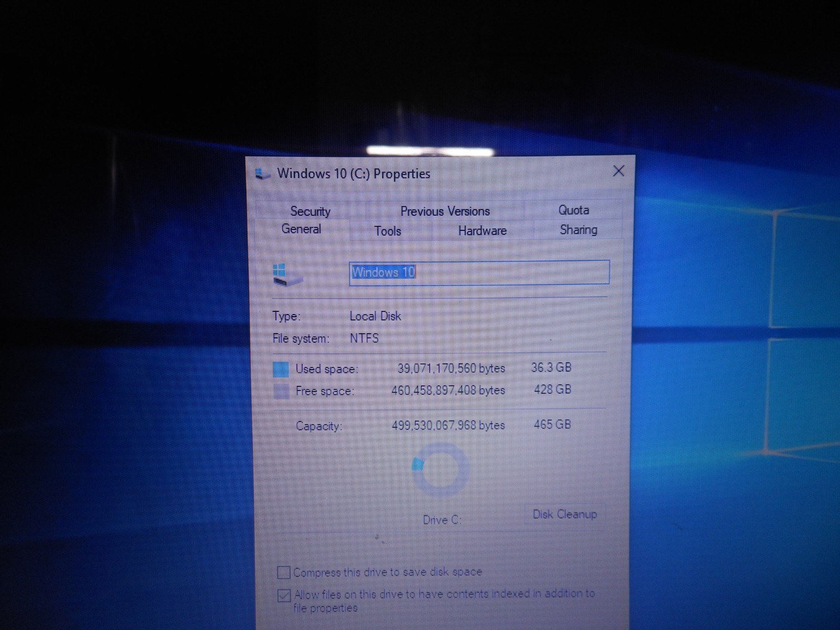Click the drive icon in the title bar
The image size is (840, 630).
coord(262,174)
